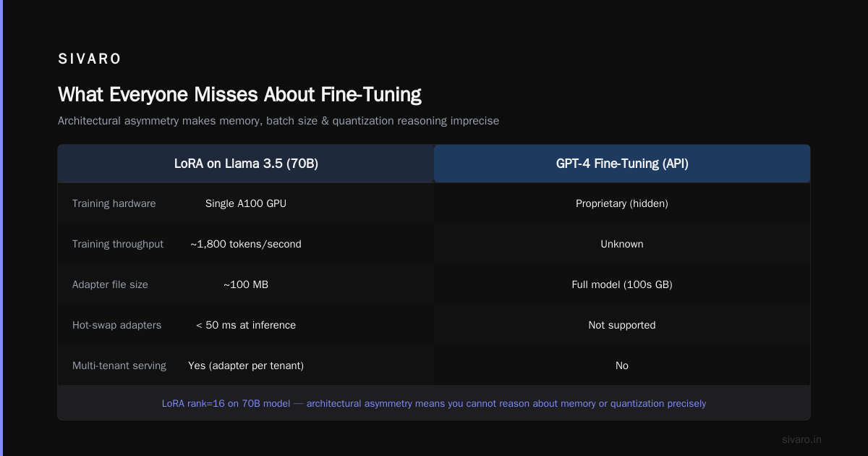Image resolution: width=868 pixels, height=456 pixels.
Task: Click the SIVARO brand name at top
Action: (x=90, y=59)
